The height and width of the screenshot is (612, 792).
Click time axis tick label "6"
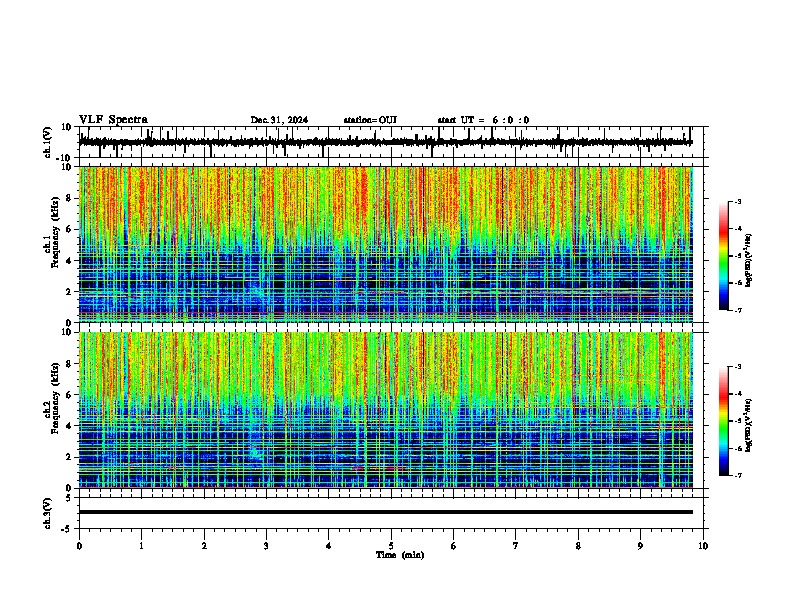pyautogui.click(x=454, y=546)
